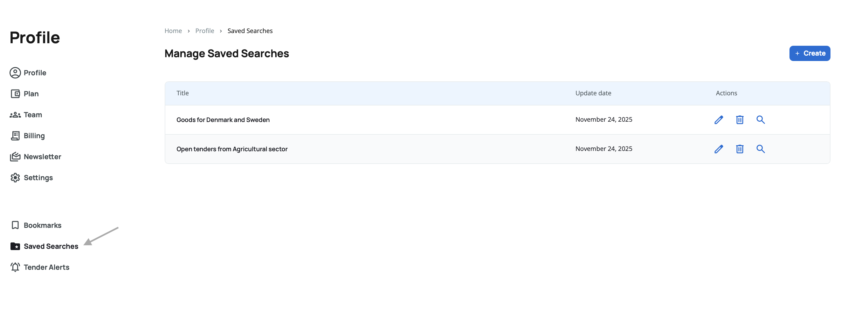Navigate to Profile in the breadcrumb
The image size is (868, 326).
(204, 31)
